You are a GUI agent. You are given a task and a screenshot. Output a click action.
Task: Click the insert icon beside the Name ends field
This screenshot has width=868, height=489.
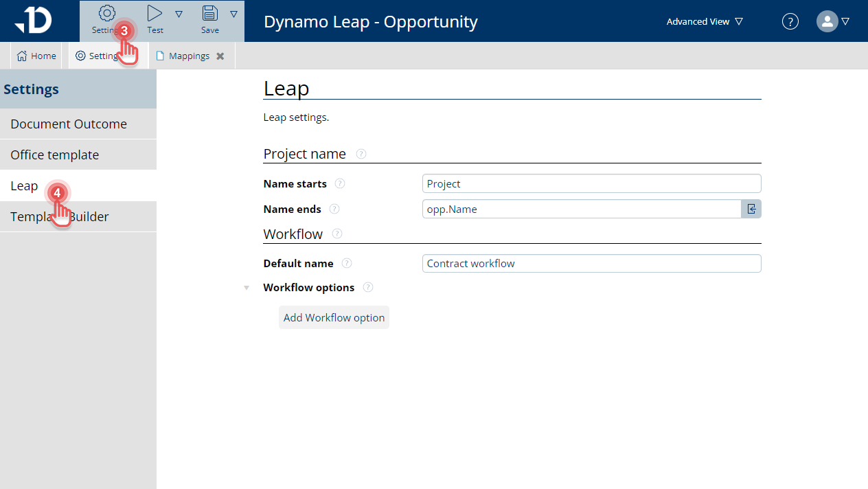click(751, 209)
